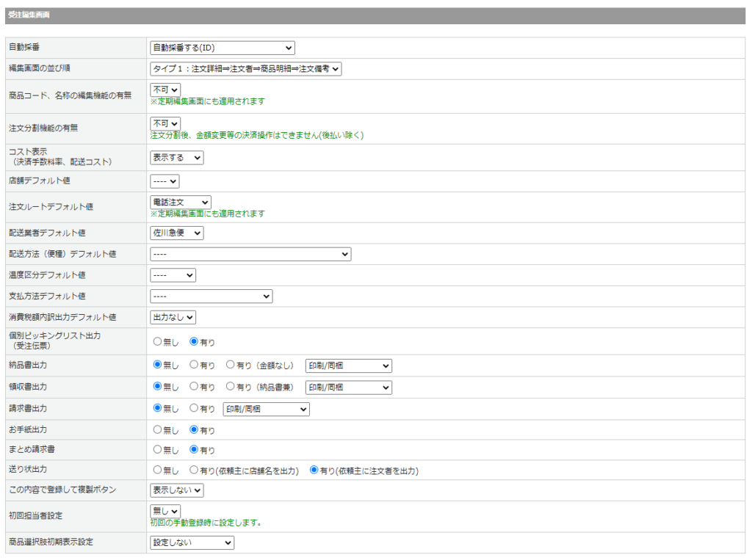This screenshot has width=752, height=560.
Task: Open the 自動採番 dropdown
Action: pyautogui.click(x=222, y=48)
